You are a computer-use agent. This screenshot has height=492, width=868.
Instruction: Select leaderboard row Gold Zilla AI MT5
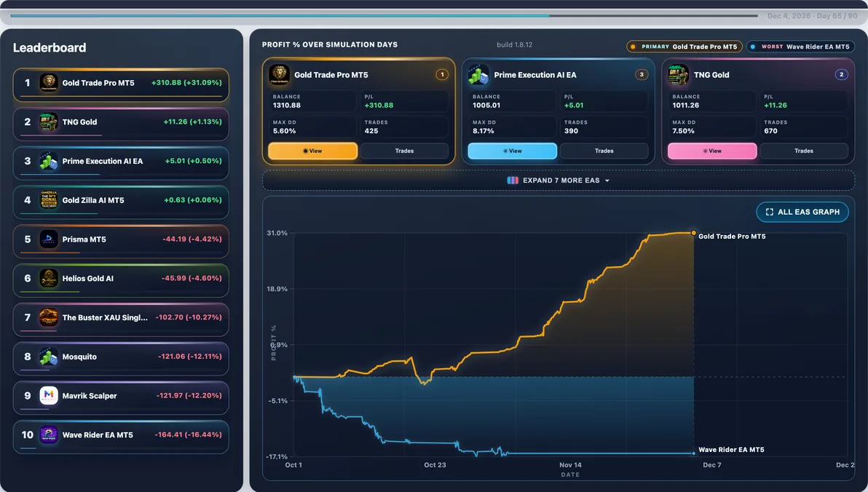tap(121, 202)
